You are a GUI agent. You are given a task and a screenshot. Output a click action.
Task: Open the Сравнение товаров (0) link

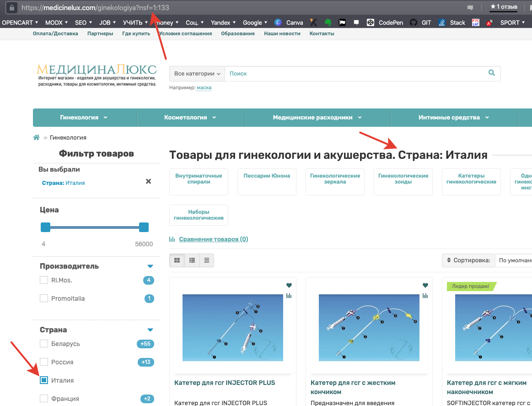click(x=214, y=239)
